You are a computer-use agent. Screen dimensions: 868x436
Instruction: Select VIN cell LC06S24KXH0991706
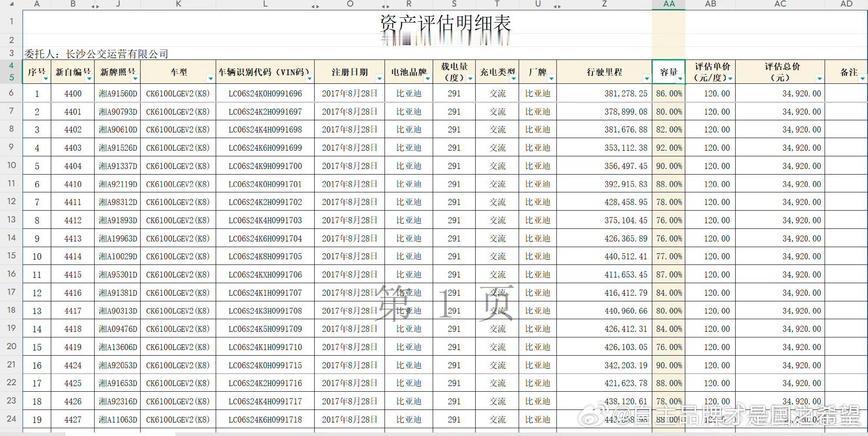(x=265, y=274)
